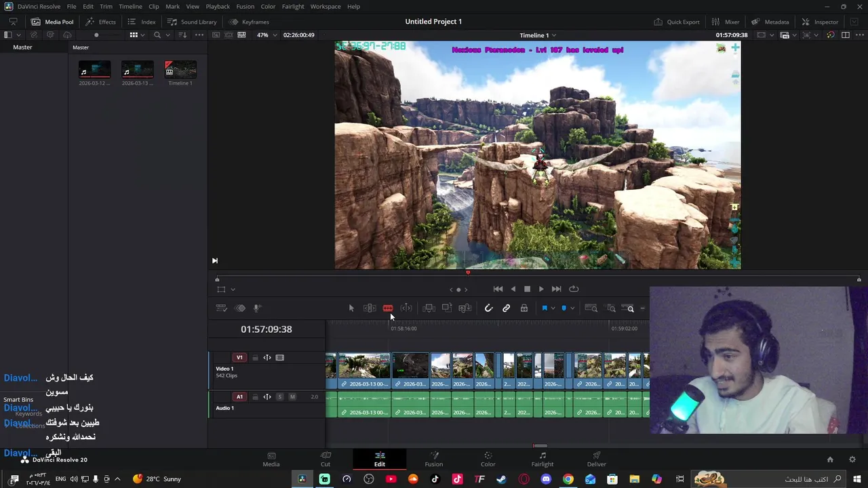The height and width of the screenshot is (488, 868).
Task: Click the Insert Clip icon in toolbar
Action: 429,308
